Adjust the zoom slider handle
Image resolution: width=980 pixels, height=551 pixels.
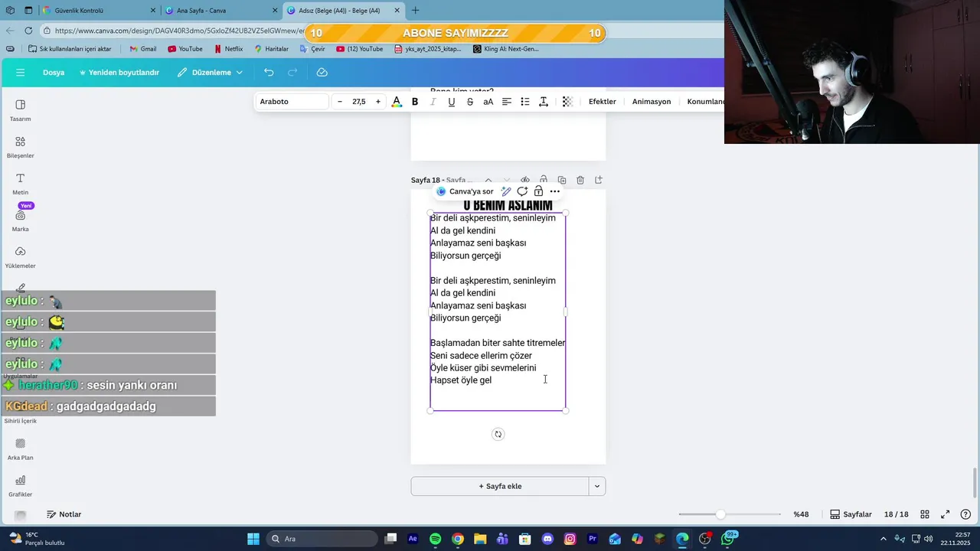coord(720,514)
